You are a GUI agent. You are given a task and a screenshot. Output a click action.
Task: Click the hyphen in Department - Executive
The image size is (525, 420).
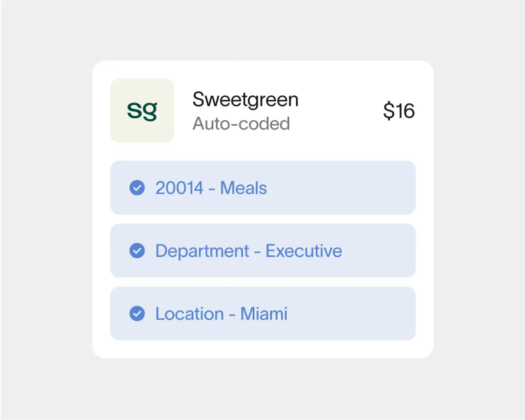coord(257,252)
